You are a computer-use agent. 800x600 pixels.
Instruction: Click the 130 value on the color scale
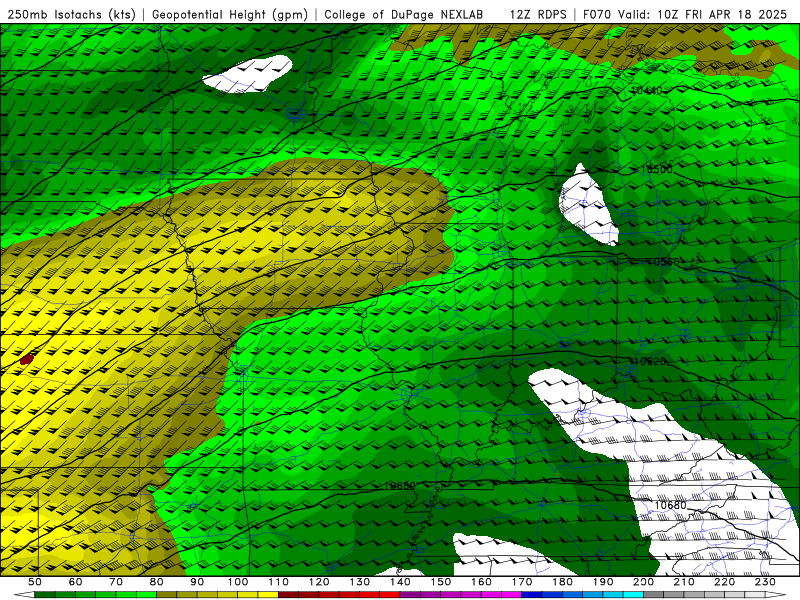click(x=360, y=582)
